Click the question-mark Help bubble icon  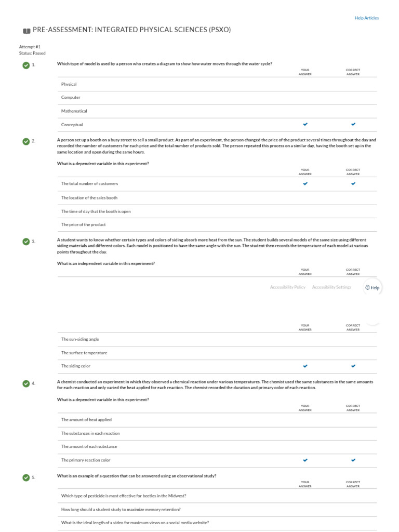pos(367,287)
